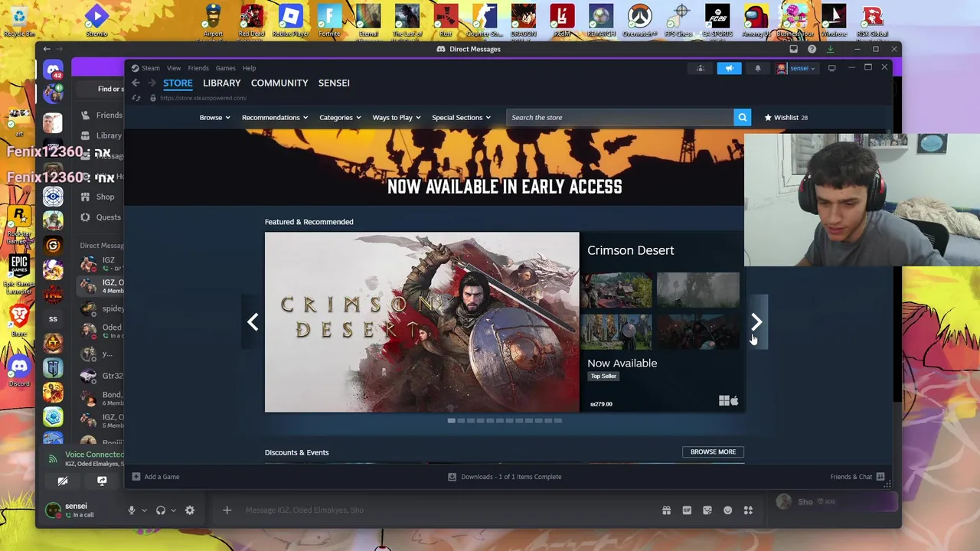Open View menu in Steam

pyautogui.click(x=174, y=68)
